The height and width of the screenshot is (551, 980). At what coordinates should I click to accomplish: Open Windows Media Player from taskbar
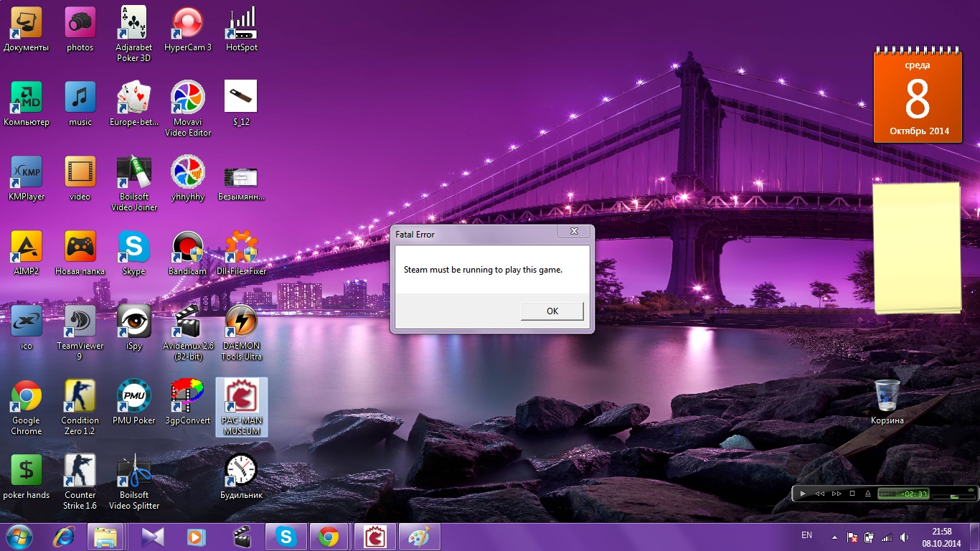(x=195, y=537)
